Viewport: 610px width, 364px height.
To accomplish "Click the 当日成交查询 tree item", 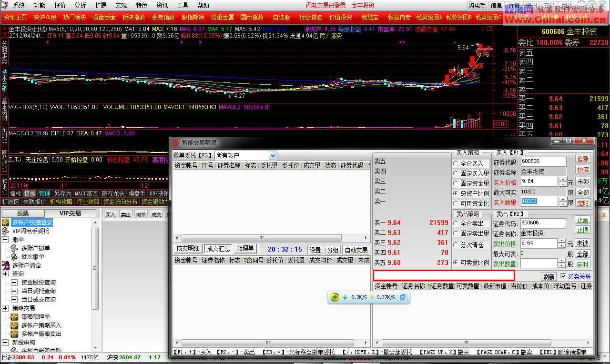I will (38, 300).
